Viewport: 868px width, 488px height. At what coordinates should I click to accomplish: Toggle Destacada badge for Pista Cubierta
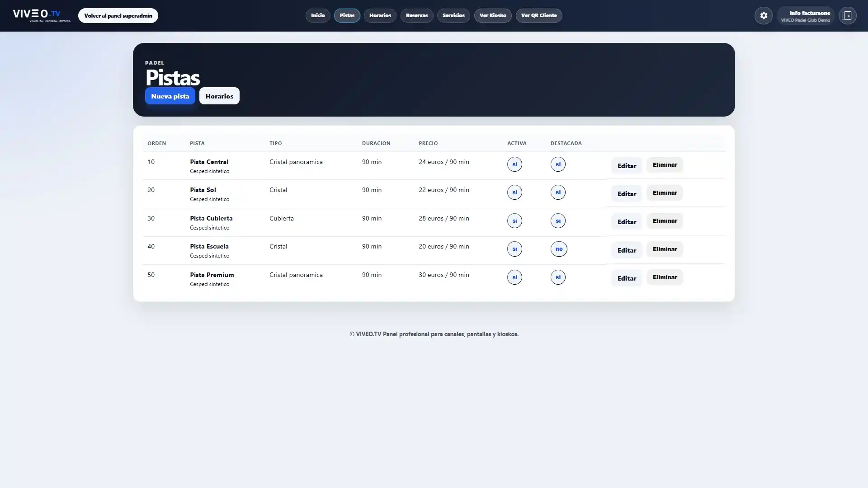[x=558, y=221]
